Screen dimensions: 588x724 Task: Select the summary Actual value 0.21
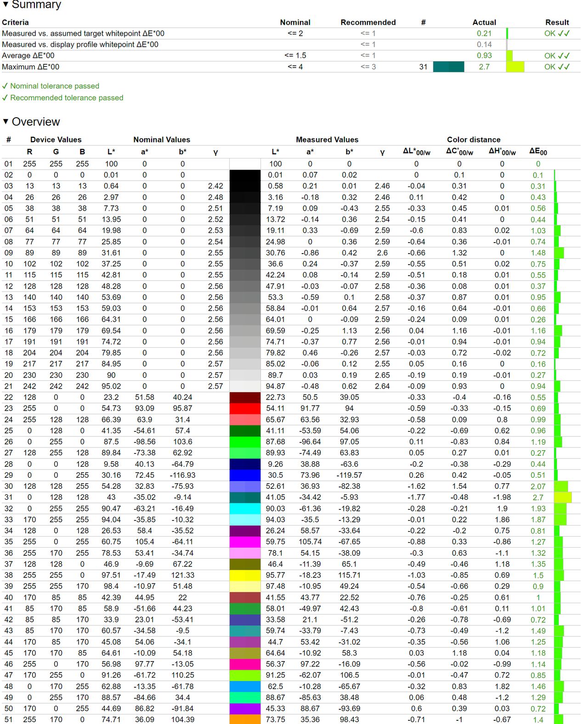pos(484,34)
